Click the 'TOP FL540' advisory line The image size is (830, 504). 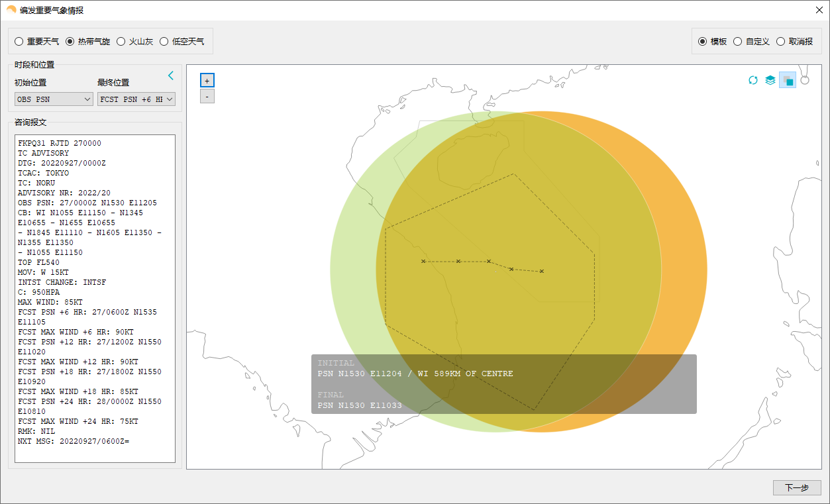38,262
